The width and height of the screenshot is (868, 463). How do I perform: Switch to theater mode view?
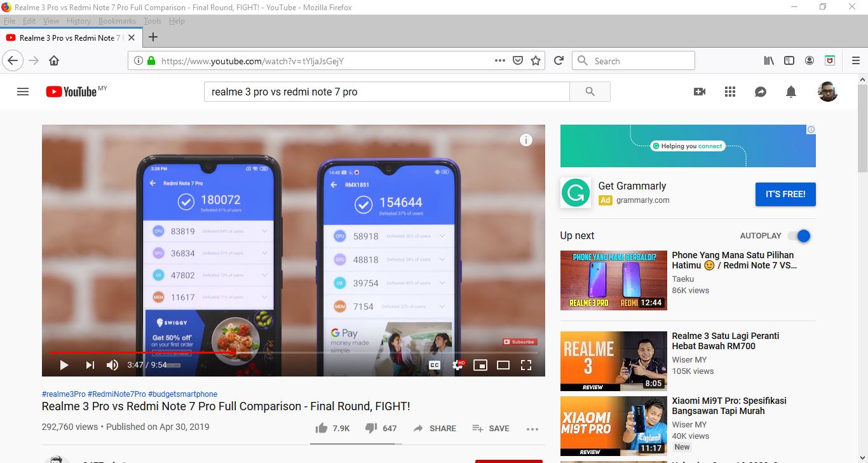coord(503,365)
